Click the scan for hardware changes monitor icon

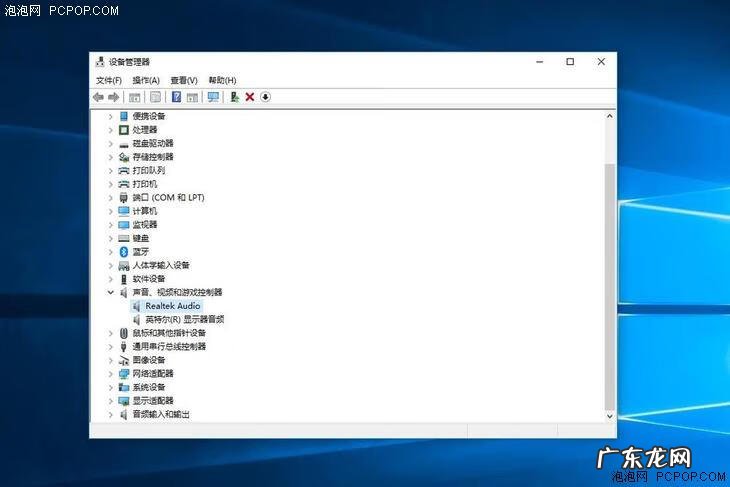(213, 97)
